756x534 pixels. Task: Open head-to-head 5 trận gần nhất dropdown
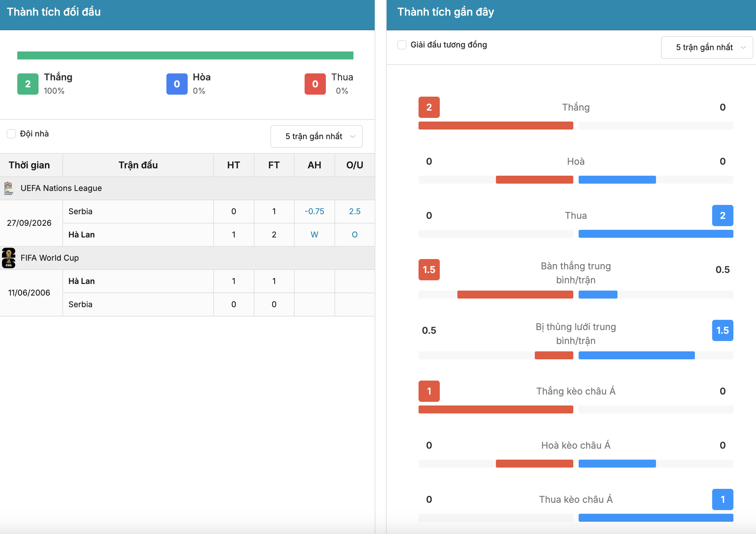tap(317, 136)
